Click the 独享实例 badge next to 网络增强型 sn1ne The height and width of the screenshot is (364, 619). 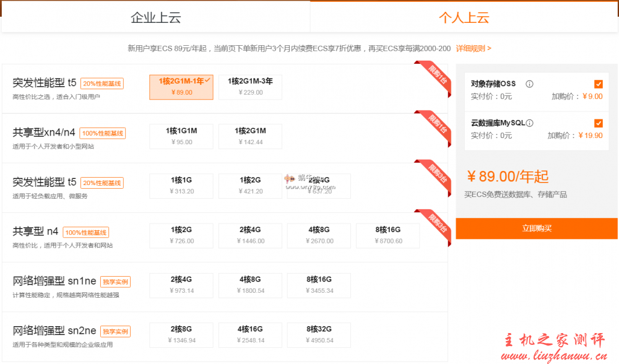click(x=117, y=282)
